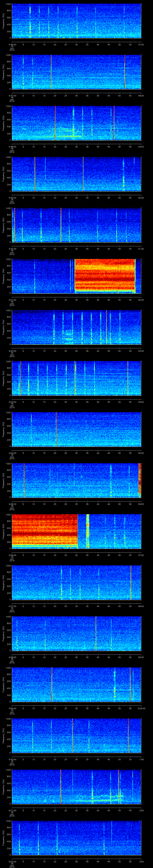Open the spectrogram starting at 4:49:00
This screenshot has height=868, width=153.
76,174
